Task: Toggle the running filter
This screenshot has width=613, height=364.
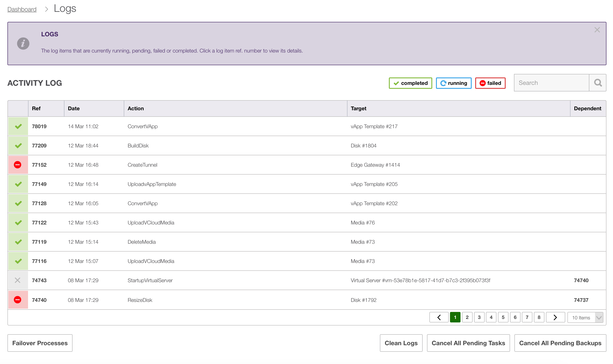Action: point(453,83)
